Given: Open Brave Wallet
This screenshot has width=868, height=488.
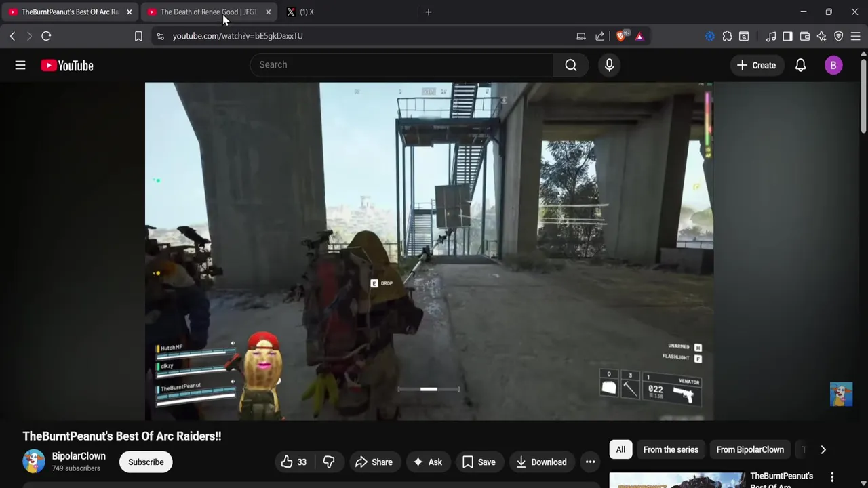Looking at the screenshot, I should [805, 36].
